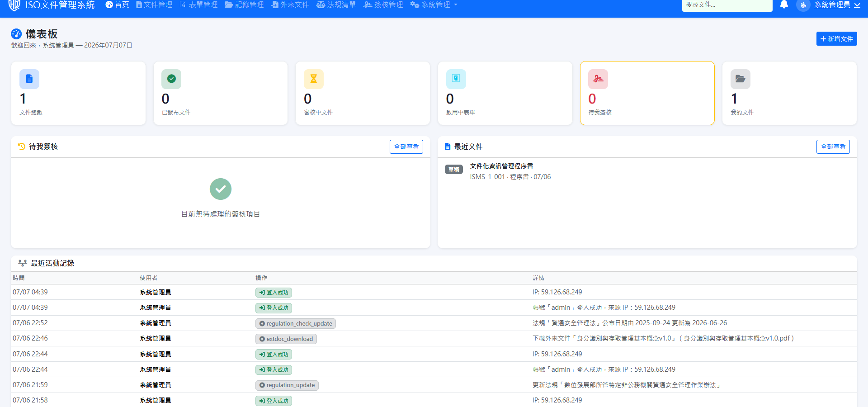Click the 詳情 column header
The width and height of the screenshot is (868, 407).
click(538, 278)
